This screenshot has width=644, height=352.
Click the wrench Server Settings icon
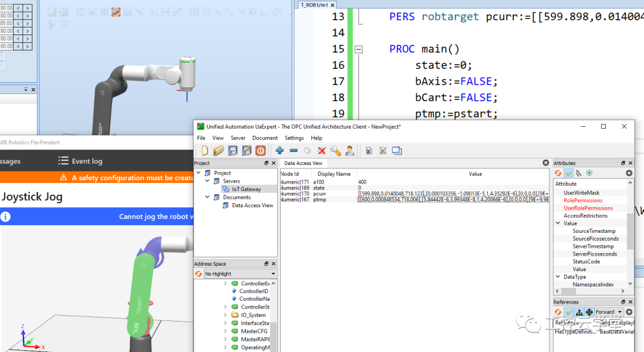tap(336, 151)
